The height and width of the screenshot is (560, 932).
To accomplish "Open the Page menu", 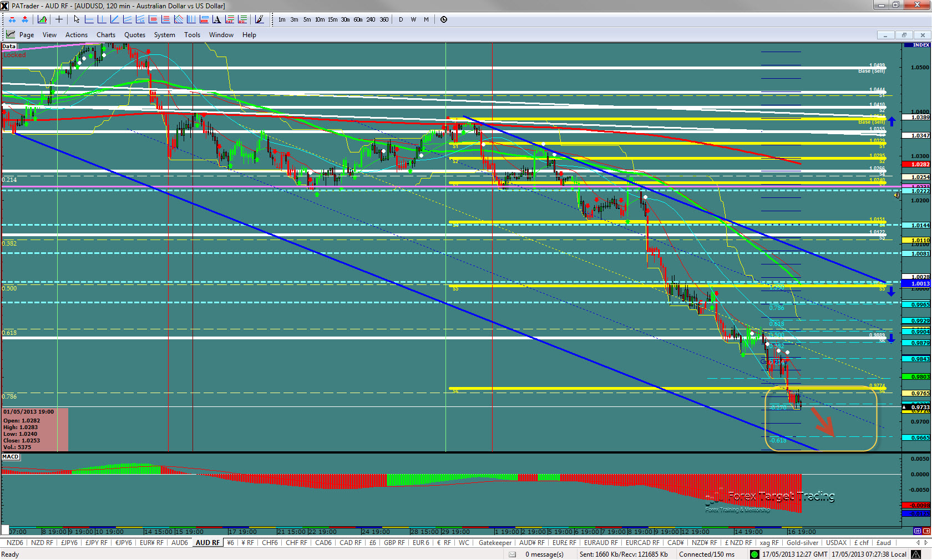I will [27, 34].
